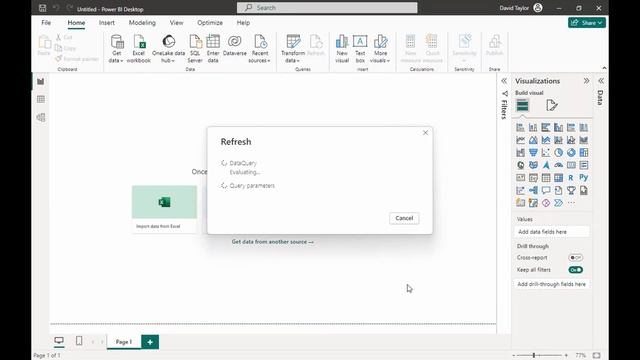Select the Azure map visual
Viewport: 640px width, 360px height.
(x=546, y=165)
